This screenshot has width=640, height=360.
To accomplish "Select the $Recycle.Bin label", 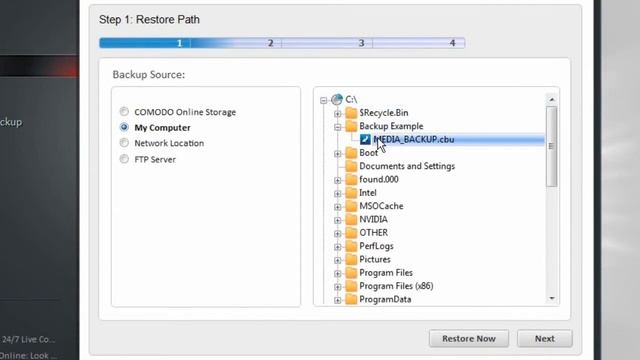I will click(384, 113).
